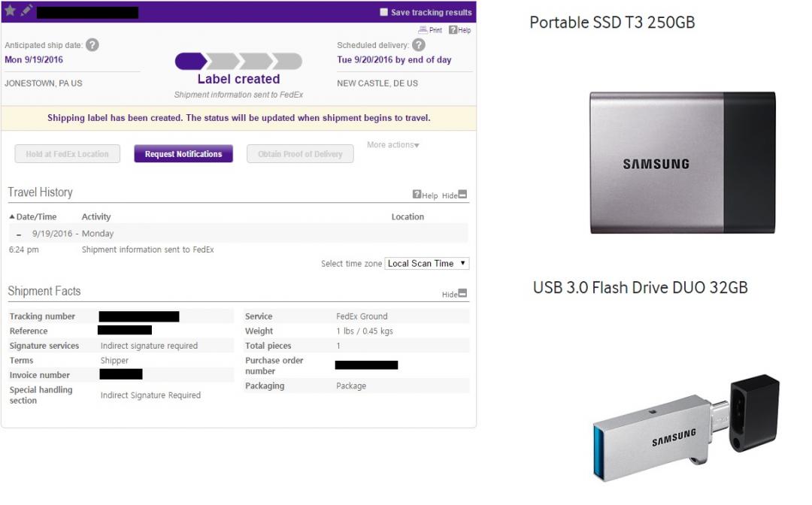Click Samsung Portable SSD T3 image

(x=682, y=162)
